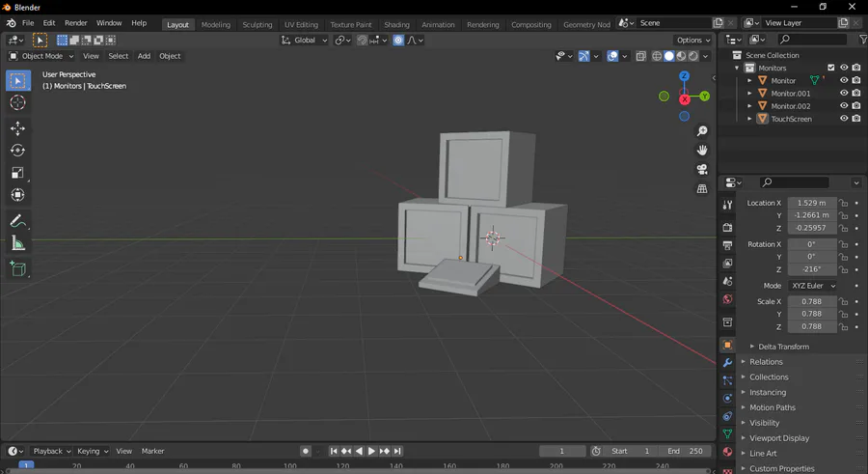Select the Scale tool

(x=17, y=173)
